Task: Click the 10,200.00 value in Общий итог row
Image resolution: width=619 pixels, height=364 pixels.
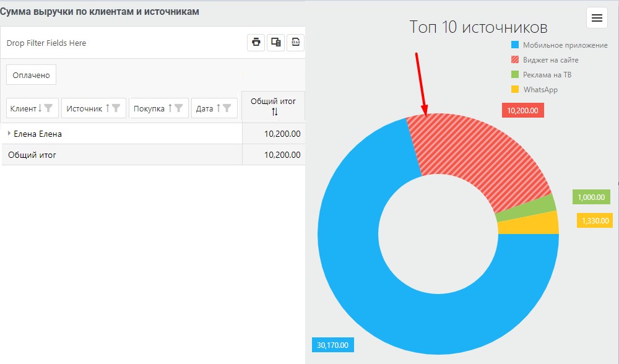Action: tap(282, 155)
